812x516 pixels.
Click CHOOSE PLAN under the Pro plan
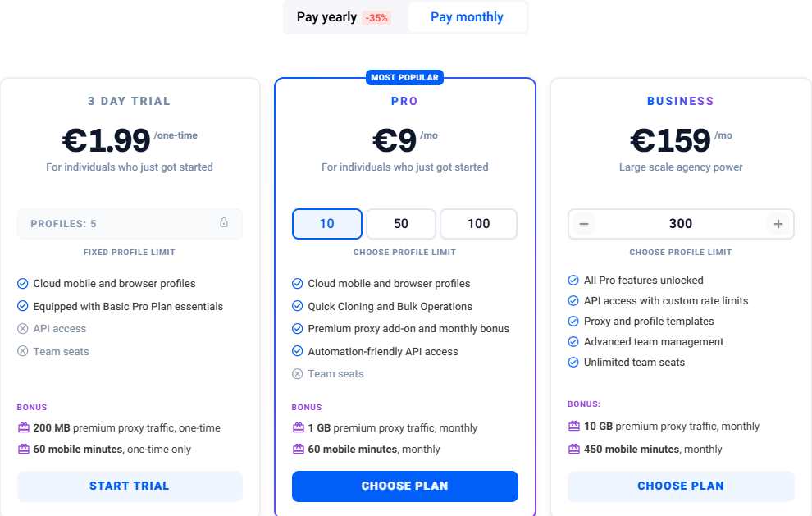[404, 486]
